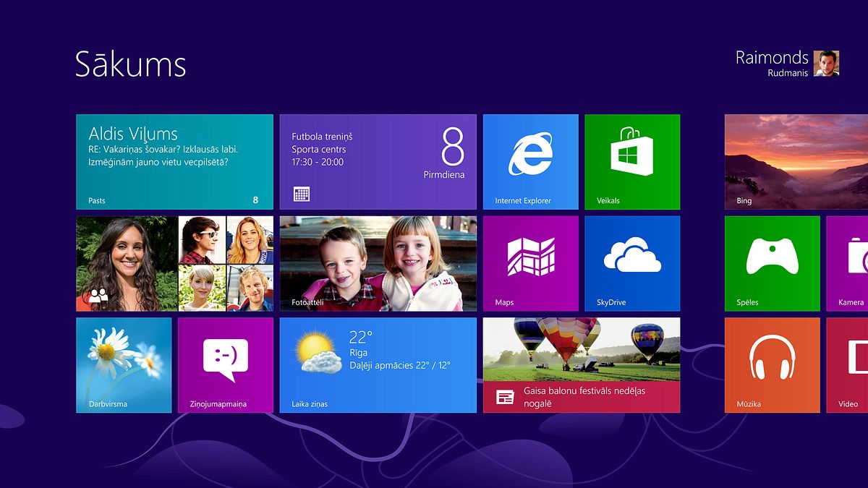Click the large contact photo of smiling woman
The height and width of the screenshot is (488, 868).
[x=127, y=264]
